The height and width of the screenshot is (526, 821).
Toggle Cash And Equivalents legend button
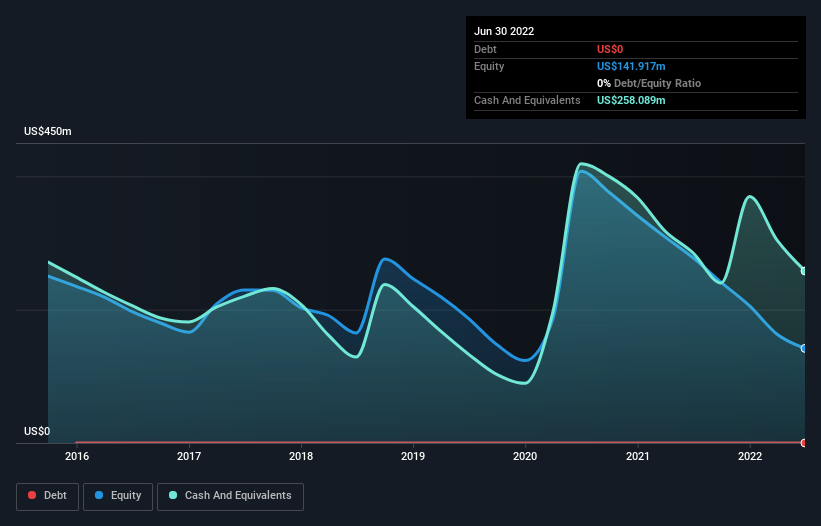pyautogui.click(x=230, y=496)
